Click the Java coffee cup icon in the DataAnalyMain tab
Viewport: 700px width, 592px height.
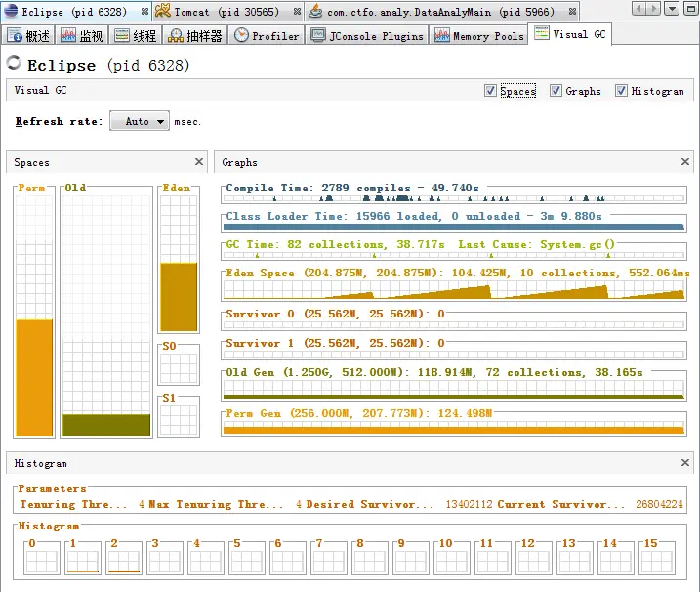click(x=315, y=11)
